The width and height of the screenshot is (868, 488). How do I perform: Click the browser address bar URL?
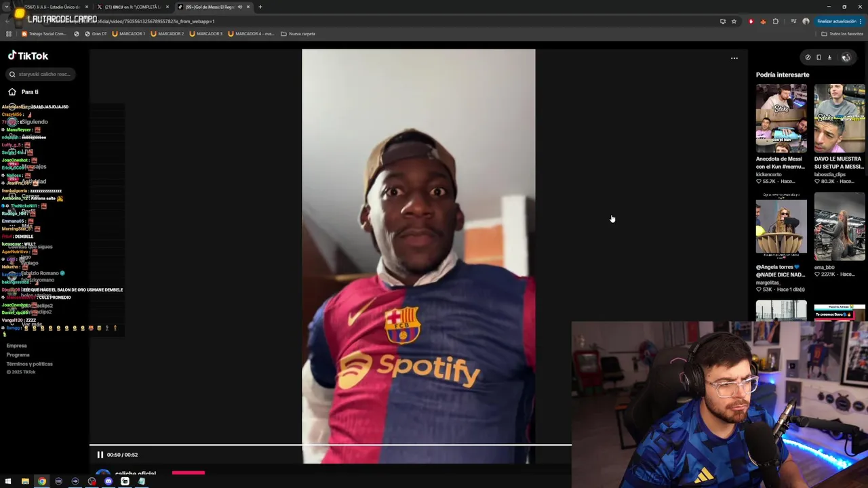point(156,21)
